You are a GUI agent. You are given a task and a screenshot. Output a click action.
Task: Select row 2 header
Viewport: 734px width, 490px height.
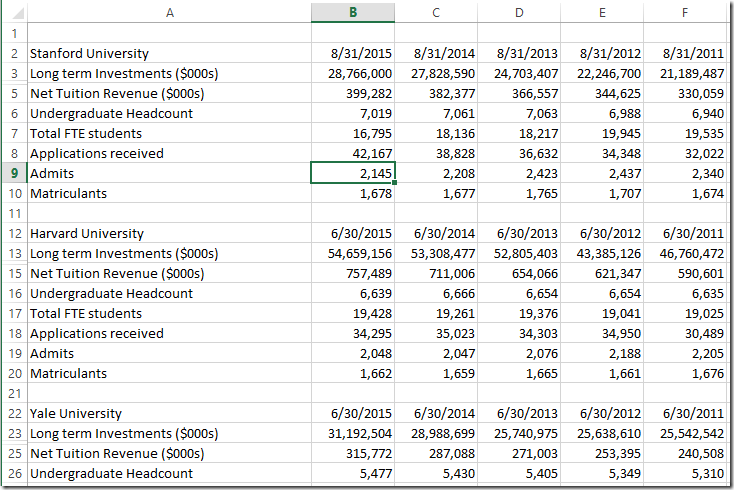tap(15, 53)
